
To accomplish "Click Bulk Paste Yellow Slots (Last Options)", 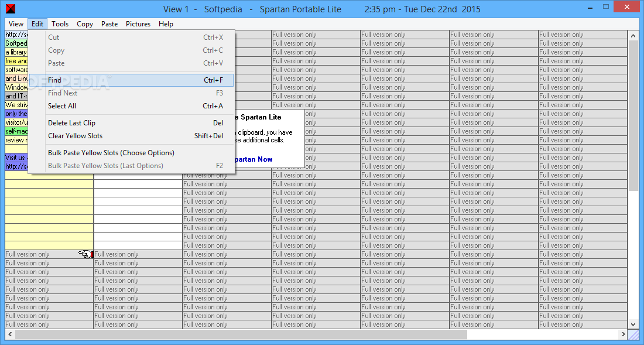I will (131, 166).
